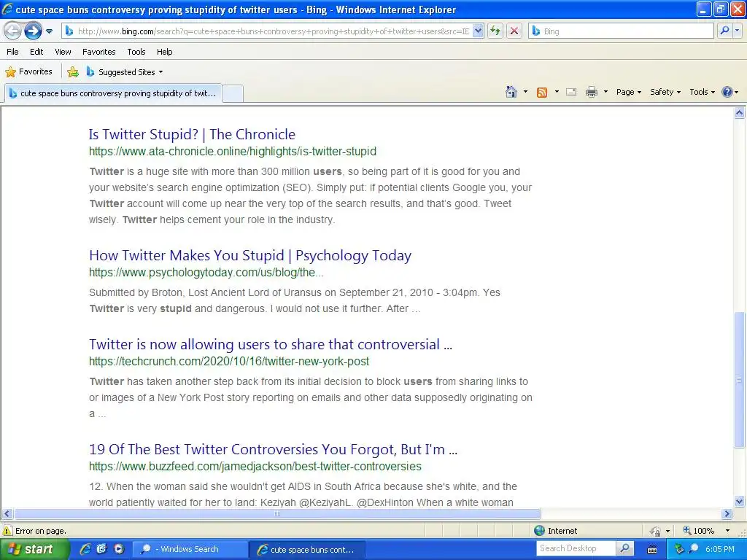Click the Print icon
This screenshot has width=747, height=560.
[x=591, y=92]
